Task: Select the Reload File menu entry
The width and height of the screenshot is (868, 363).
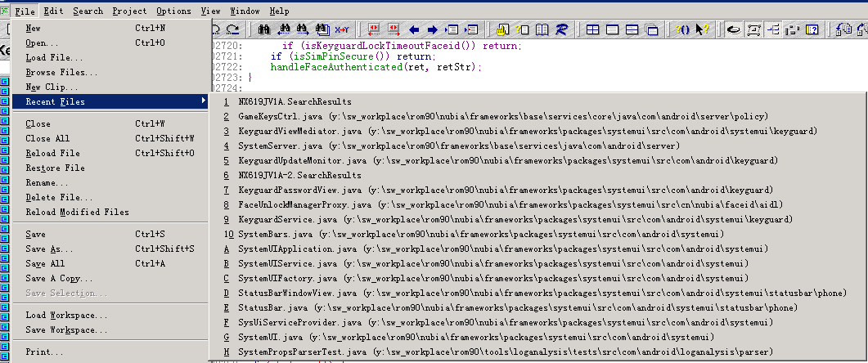Action: [x=110, y=153]
